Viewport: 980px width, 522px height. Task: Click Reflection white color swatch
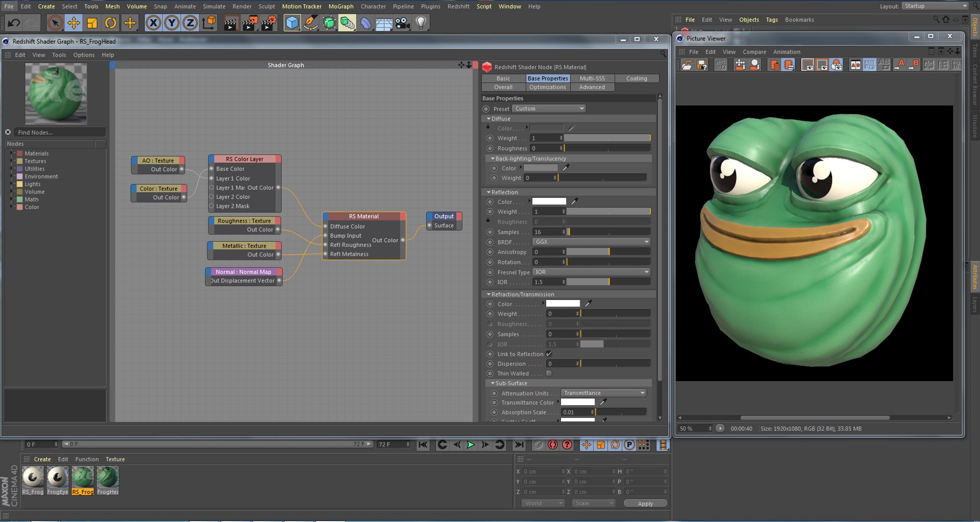(549, 202)
